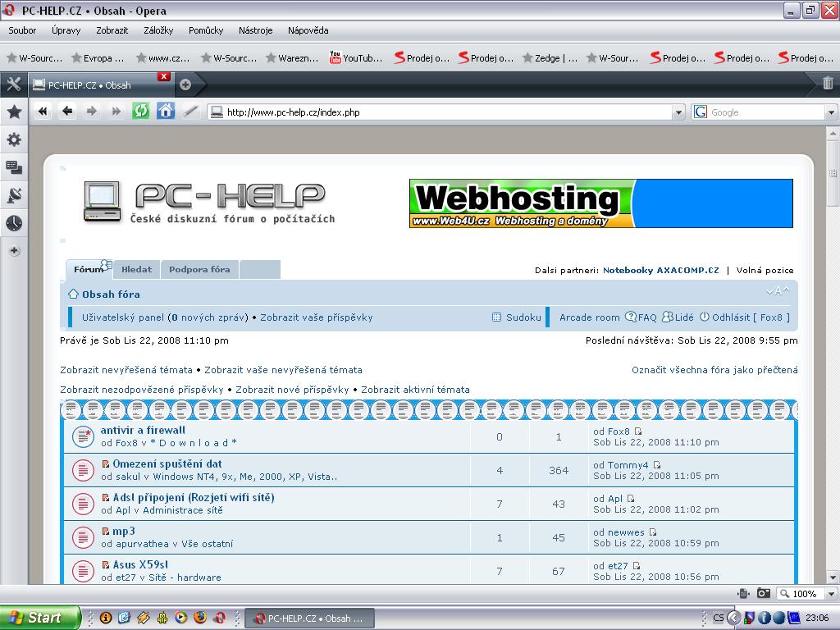Image resolution: width=840 pixels, height=630 pixels.
Task: Open the Obsah fóra link
Action: point(111,294)
